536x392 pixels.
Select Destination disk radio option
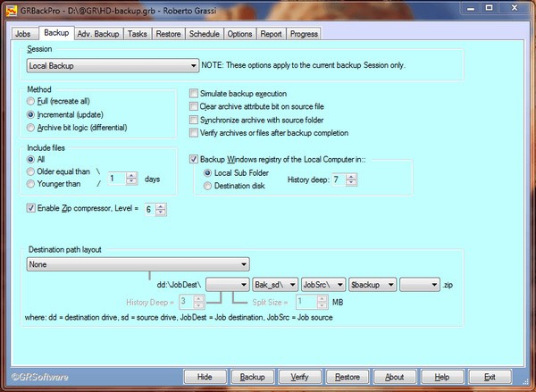208,186
